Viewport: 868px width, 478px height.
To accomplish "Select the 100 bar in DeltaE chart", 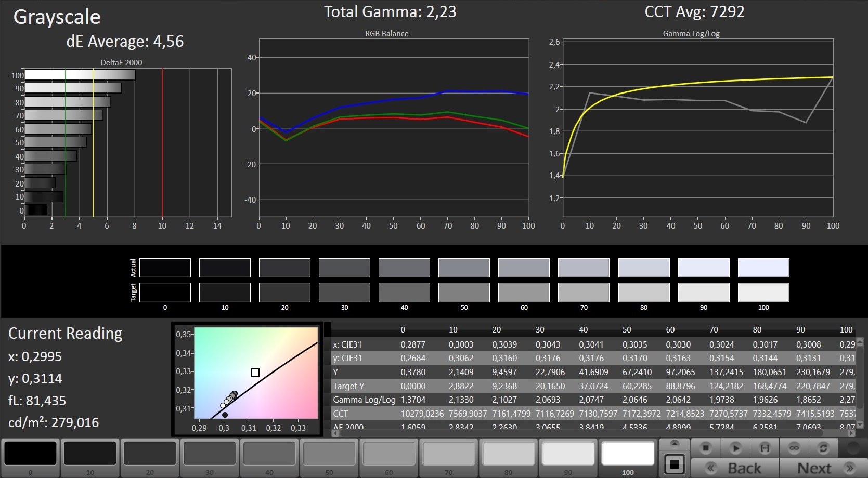I will click(80, 75).
